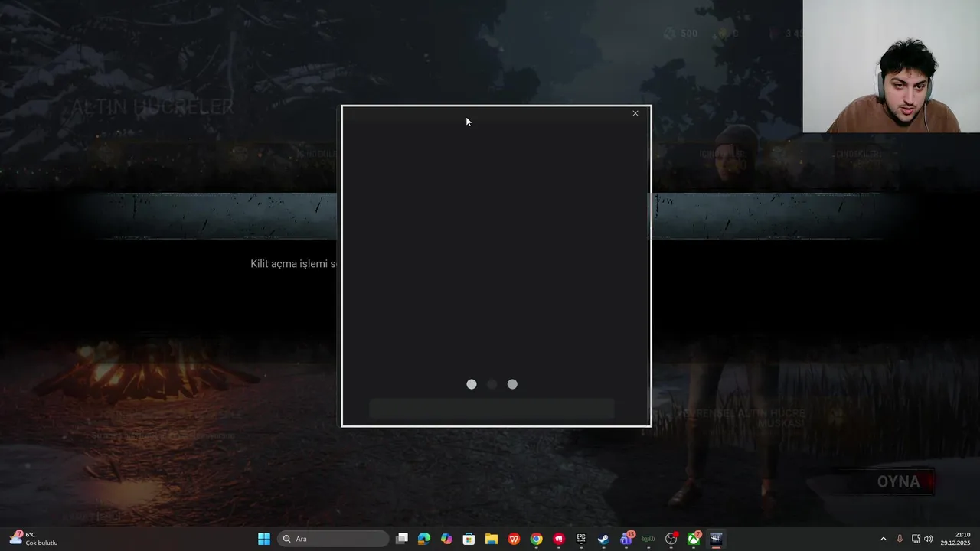The height and width of the screenshot is (551, 980).
Task: Click the OYNA play button
Action: point(898,482)
